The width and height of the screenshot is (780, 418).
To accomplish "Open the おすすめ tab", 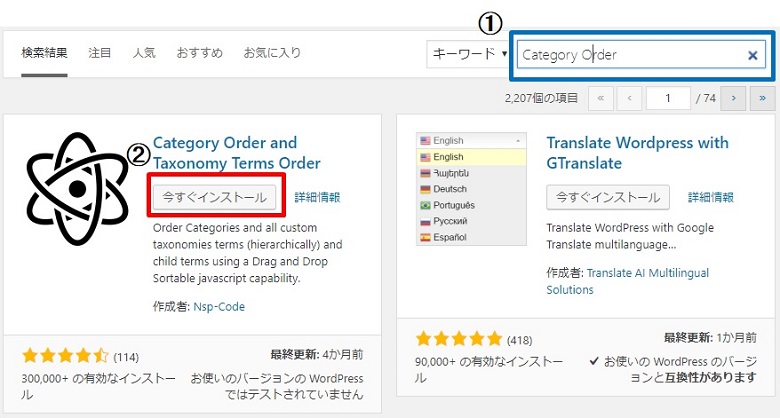I will point(199,53).
